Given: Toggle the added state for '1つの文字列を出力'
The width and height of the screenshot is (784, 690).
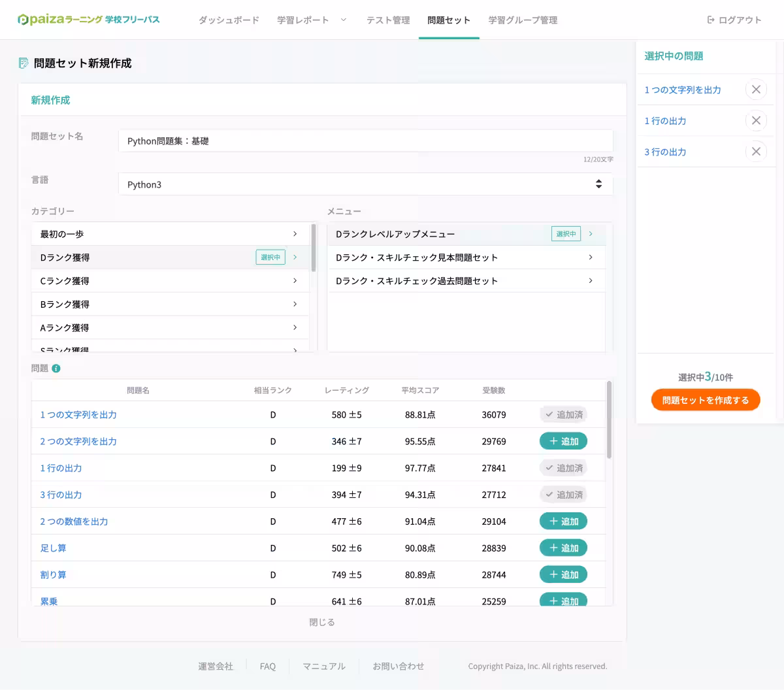Looking at the screenshot, I should 563,414.
